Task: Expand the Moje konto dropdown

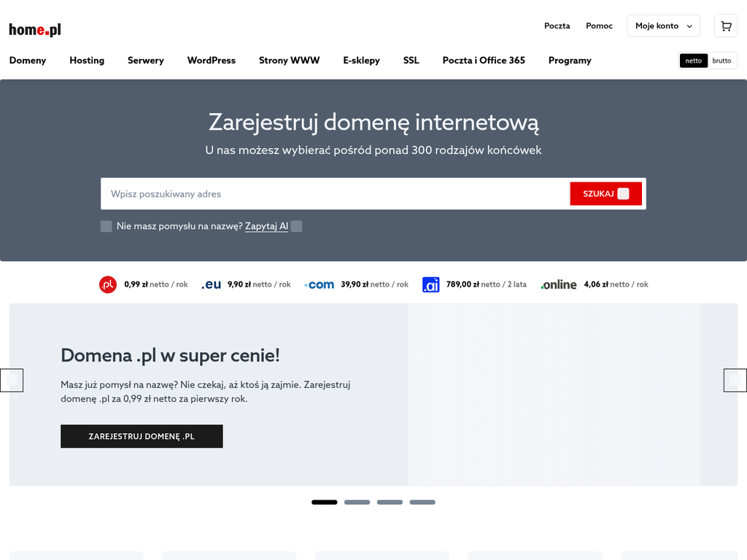Action: pyautogui.click(x=663, y=26)
